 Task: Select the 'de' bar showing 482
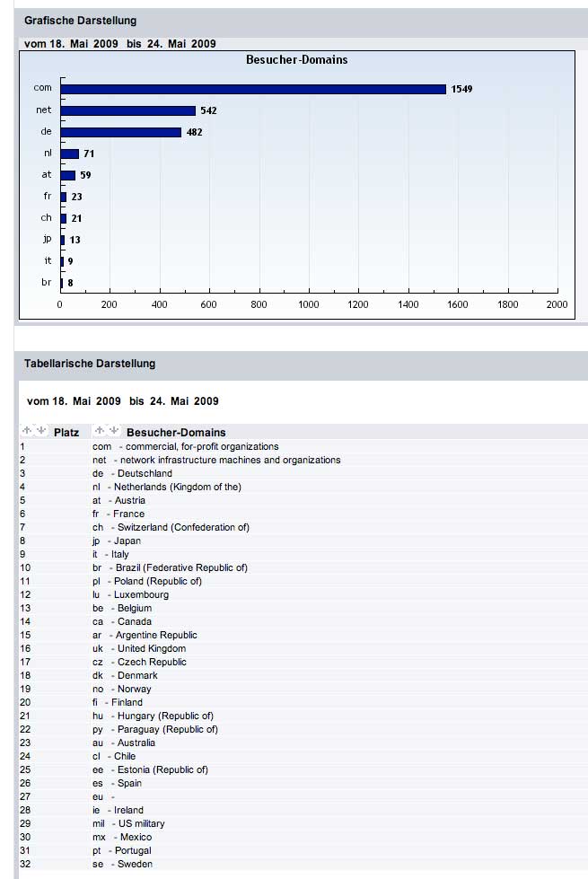120,132
